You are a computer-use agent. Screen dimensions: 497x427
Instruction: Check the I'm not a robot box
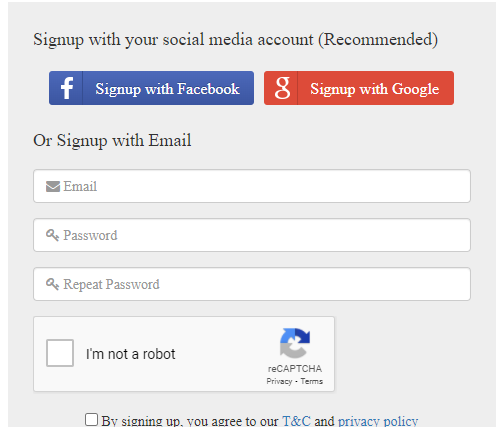point(60,353)
